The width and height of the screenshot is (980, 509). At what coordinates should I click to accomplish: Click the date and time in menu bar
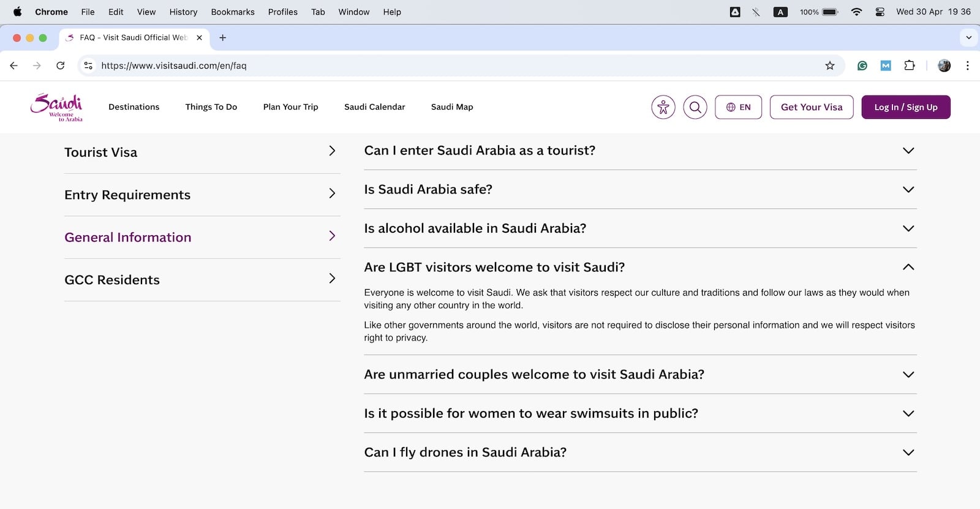coord(933,12)
